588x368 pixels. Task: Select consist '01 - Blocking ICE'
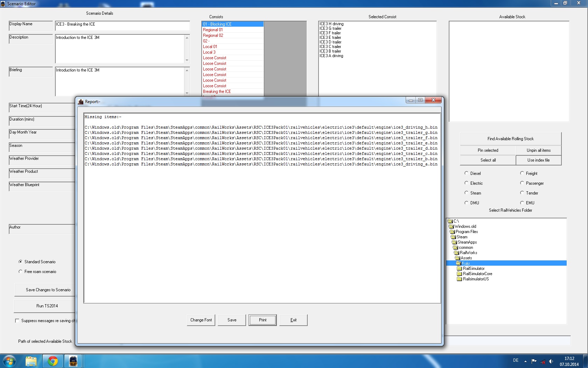point(233,24)
